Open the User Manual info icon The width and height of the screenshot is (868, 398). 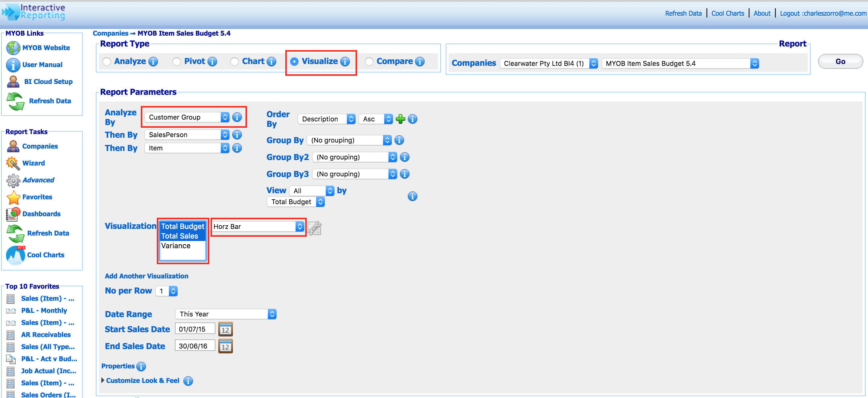(x=13, y=65)
